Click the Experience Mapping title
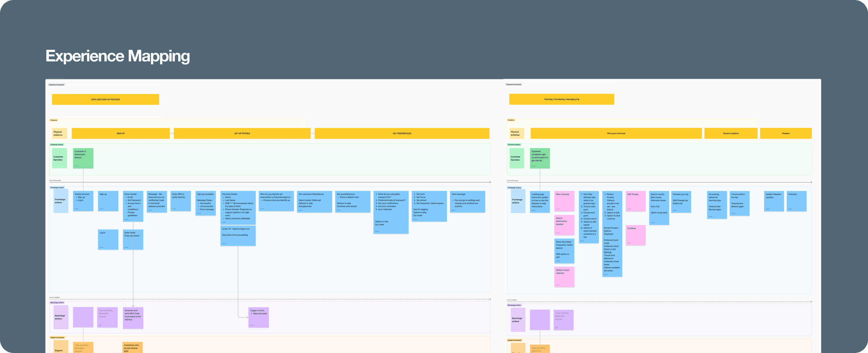Viewport: 868px width, 353px height. pos(117,56)
